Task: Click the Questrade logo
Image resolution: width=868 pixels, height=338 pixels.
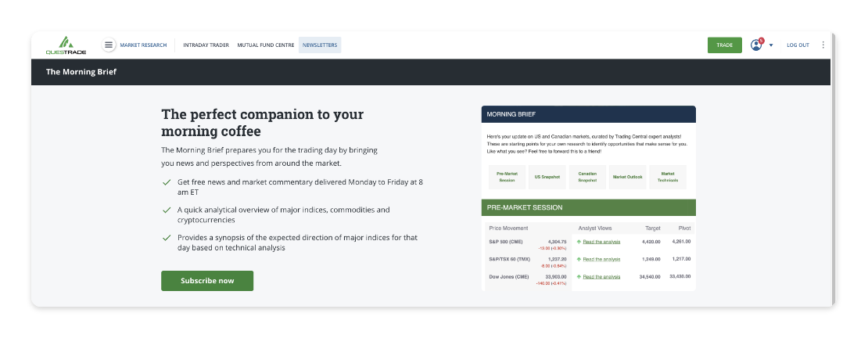Action: 66,45
